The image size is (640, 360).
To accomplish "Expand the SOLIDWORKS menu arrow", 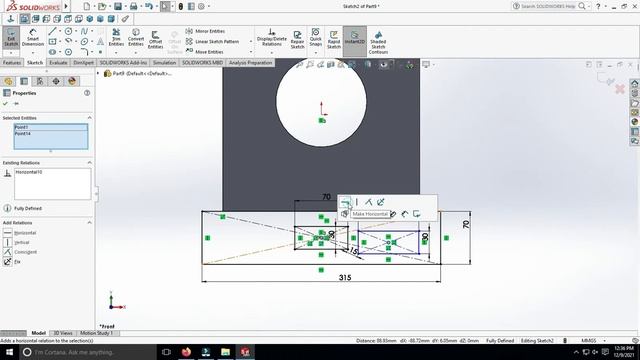I will click(66, 6).
